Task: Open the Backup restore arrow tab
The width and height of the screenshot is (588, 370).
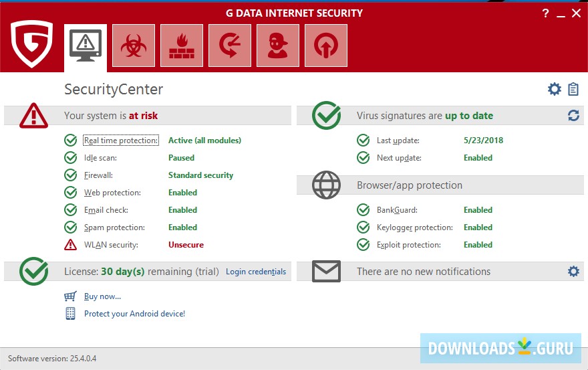Action: tap(230, 45)
